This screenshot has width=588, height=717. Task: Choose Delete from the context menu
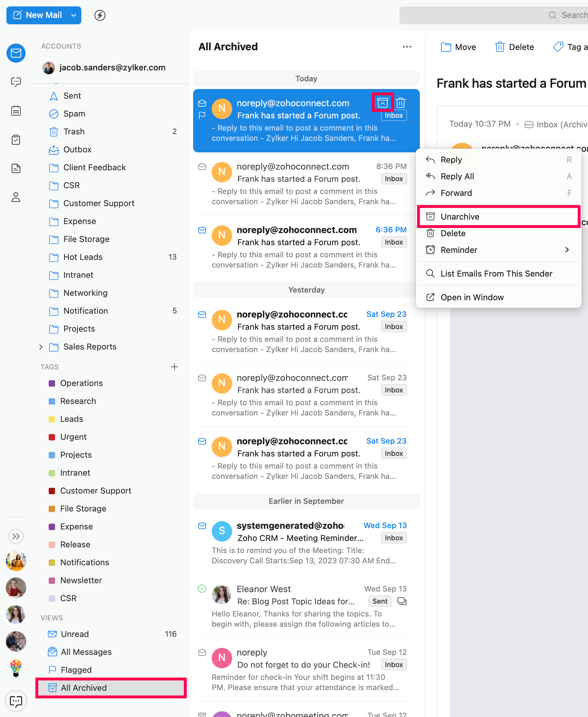pos(498,233)
